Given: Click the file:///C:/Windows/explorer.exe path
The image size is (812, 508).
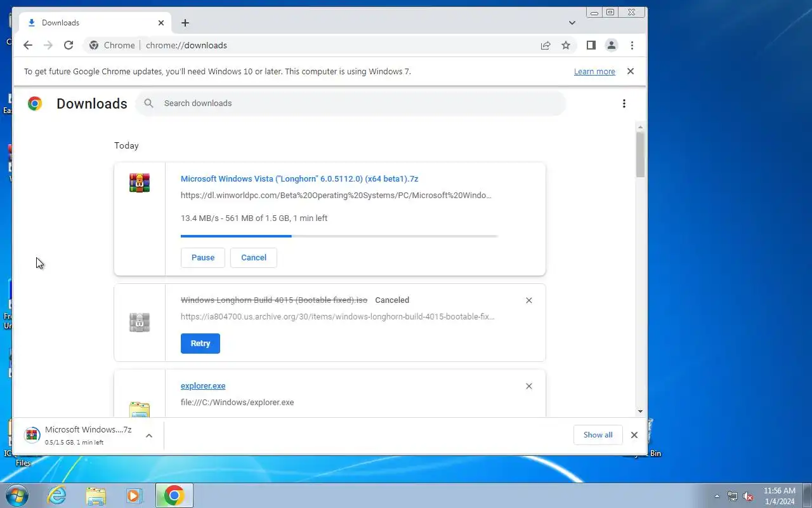Looking at the screenshot, I should [237, 403].
